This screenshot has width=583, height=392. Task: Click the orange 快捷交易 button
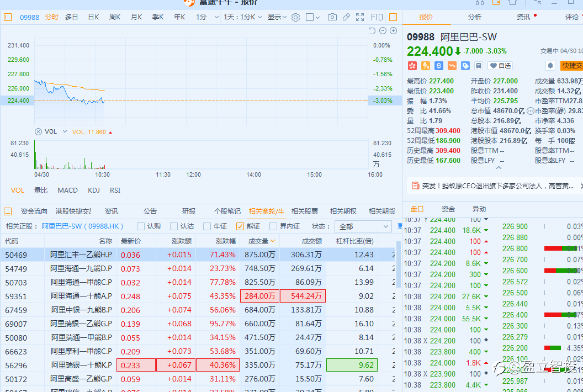tap(572, 66)
